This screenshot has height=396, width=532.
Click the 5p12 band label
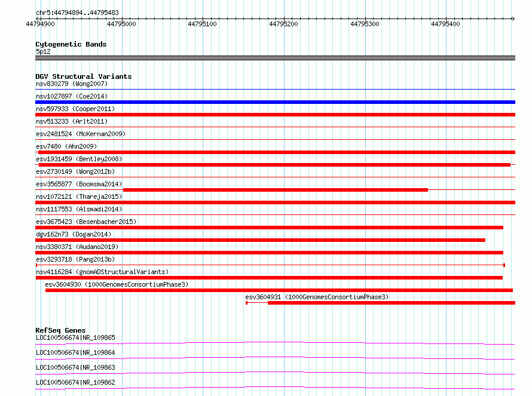point(43,51)
